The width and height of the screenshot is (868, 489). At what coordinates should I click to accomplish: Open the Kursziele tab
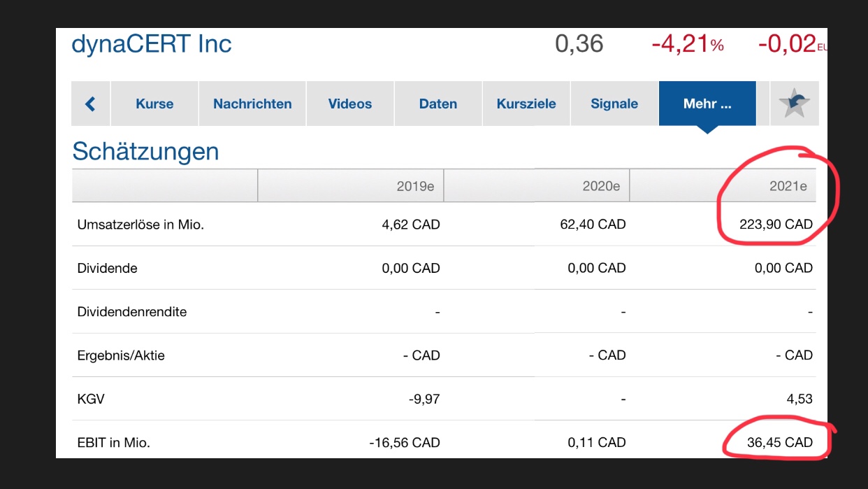pos(526,104)
